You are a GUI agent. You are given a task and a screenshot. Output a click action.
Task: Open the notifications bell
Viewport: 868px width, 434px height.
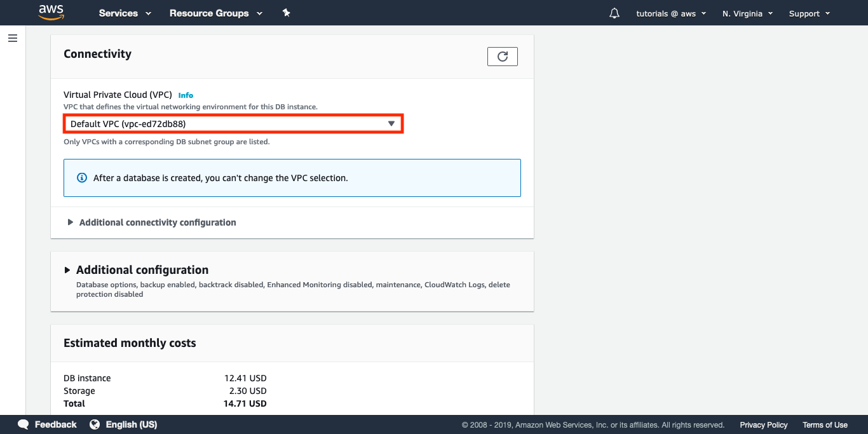(x=614, y=13)
